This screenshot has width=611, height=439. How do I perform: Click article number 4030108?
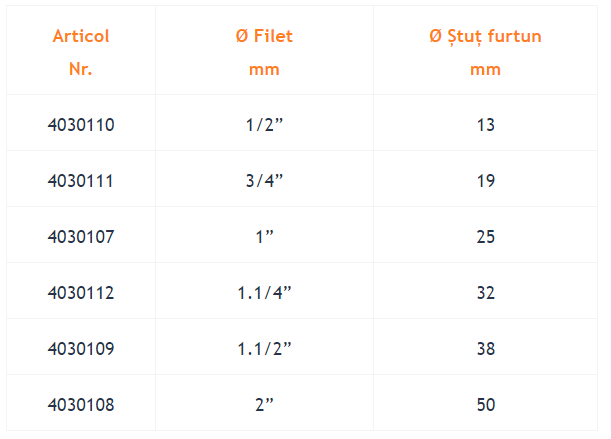pyautogui.click(x=81, y=405)
